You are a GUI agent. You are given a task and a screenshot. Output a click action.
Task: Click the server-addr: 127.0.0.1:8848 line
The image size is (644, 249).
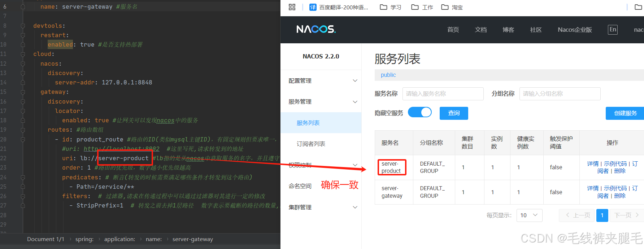coord(104,82)
